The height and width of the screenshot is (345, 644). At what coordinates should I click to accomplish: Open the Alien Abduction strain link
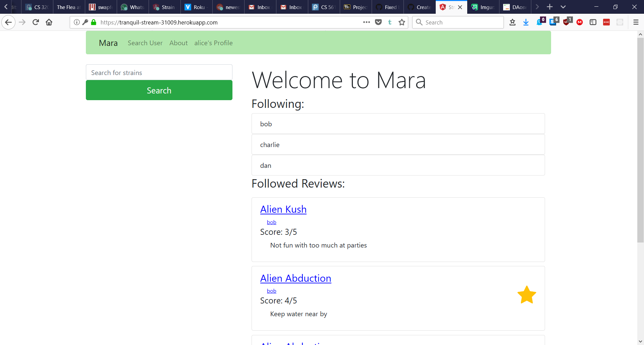296,278
